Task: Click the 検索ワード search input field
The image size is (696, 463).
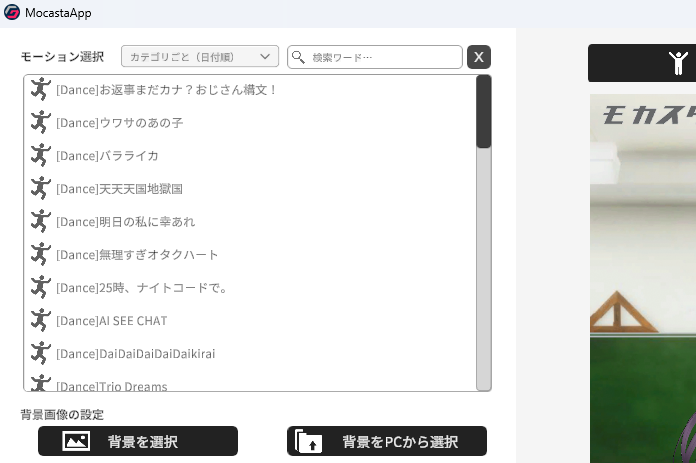Action: (x=375, y=57)
